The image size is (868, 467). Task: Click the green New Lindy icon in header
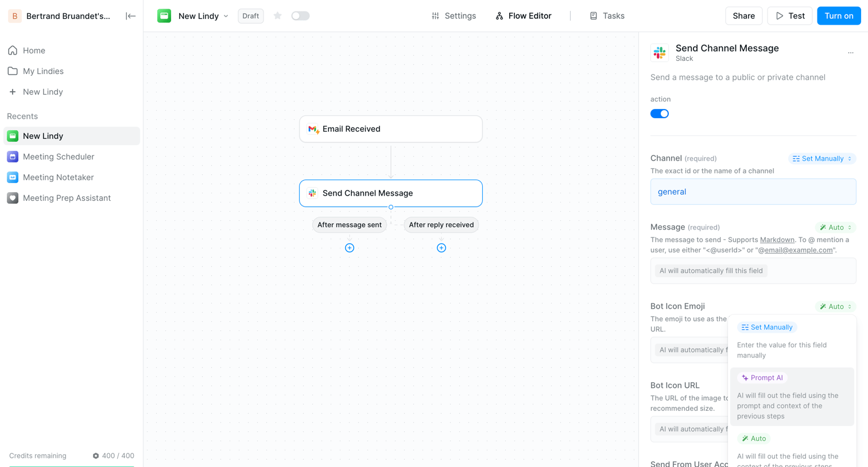tap(164, 16)
